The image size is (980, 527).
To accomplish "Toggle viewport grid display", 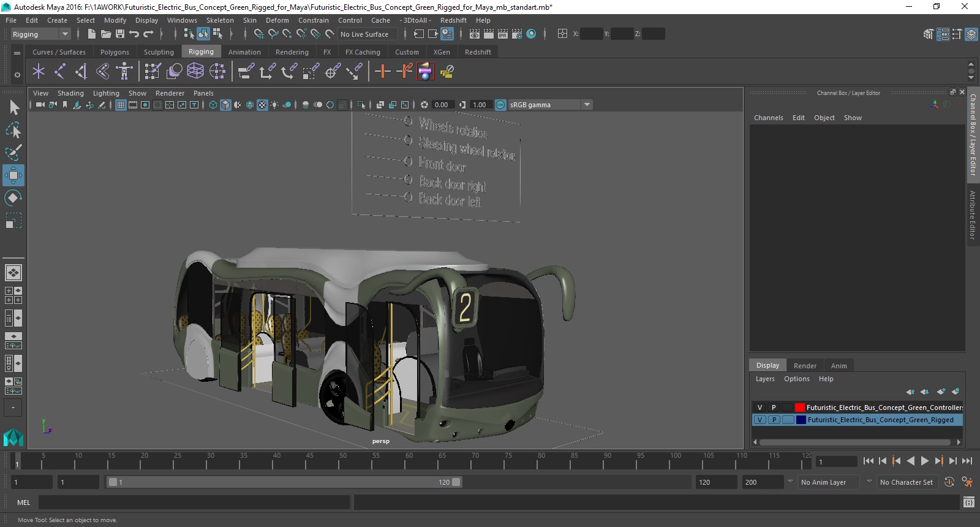I will 121,105.
